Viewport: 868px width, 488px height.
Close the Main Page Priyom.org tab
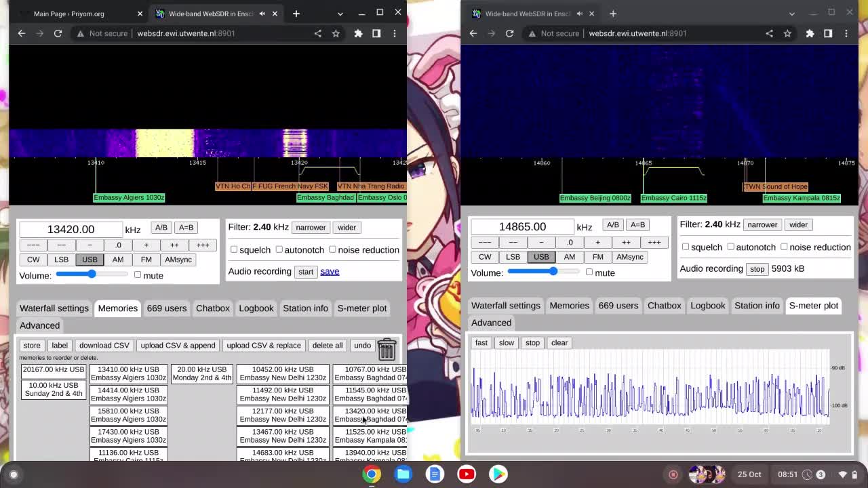pyautogui.click(x=140, y=14)
